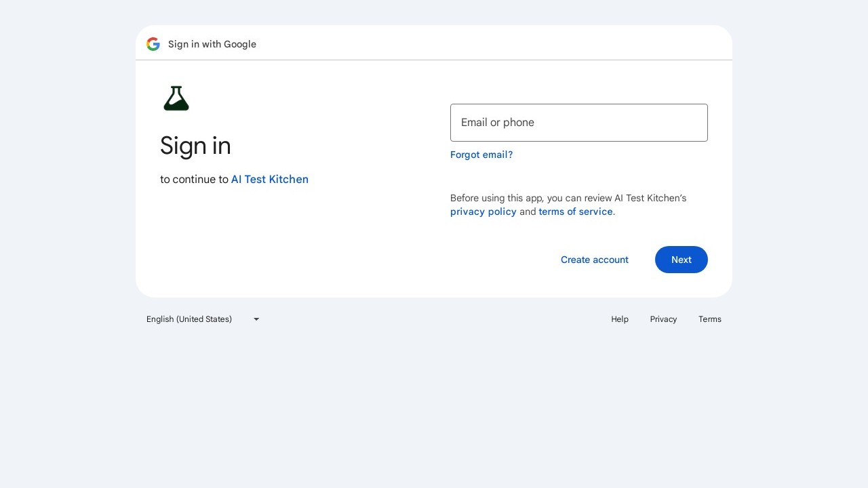Image resolution: width=868 pixels, height=488 pixels.
Task: Click the "Sign in with Google" header text
Action: pyautogui.click(x=212, y=44)
